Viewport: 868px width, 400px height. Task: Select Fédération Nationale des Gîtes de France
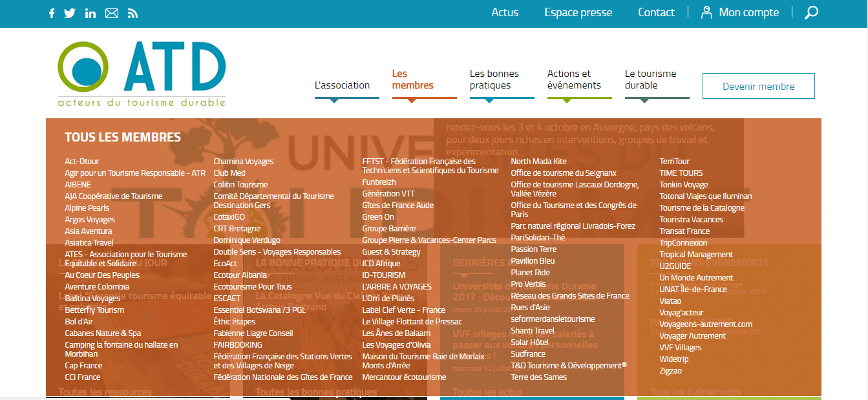[283, 377]
